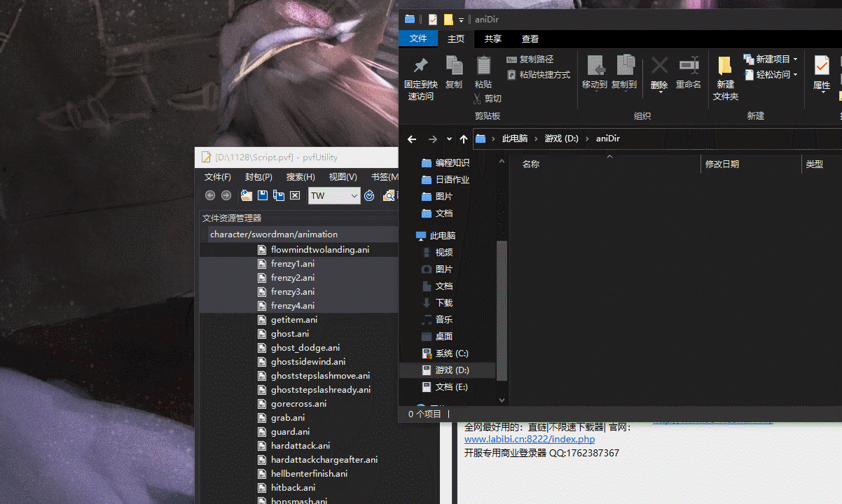842x504 pixels.
Task: Open the 封包(P) menu
Action: point(258,177)
